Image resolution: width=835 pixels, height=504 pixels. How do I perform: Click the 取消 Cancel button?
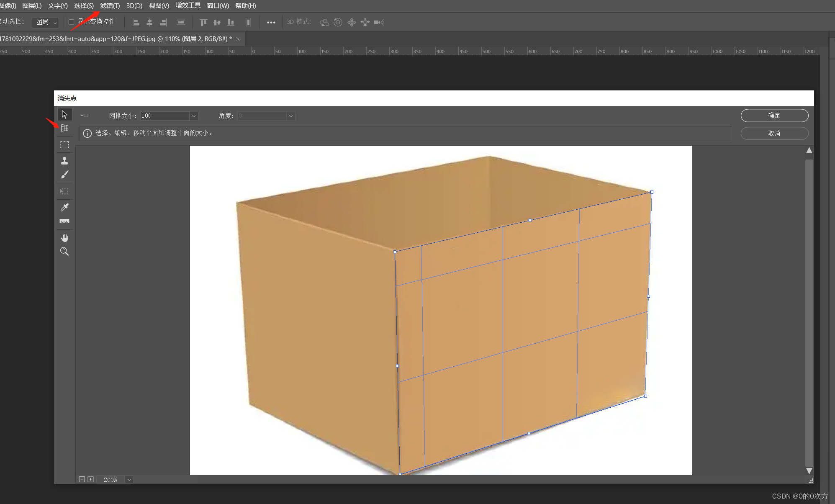[774, 133]
